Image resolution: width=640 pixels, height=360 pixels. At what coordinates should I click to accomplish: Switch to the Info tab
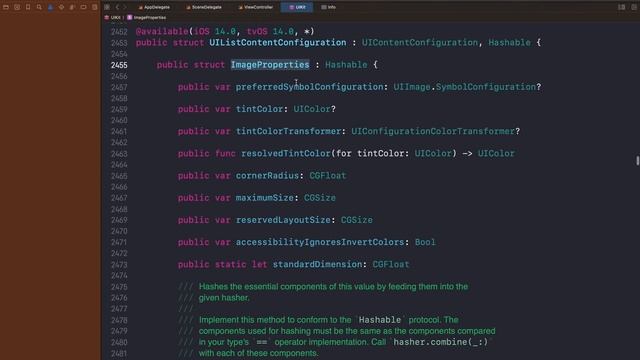coord(328,7)
